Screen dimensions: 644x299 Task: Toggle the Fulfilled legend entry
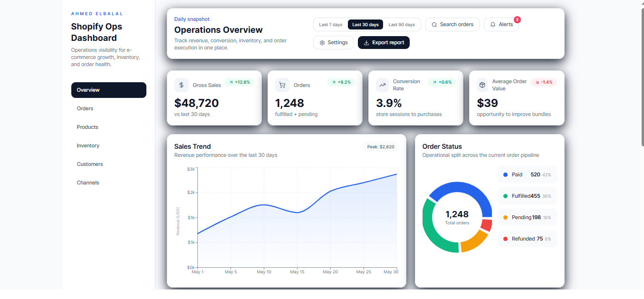tap(527, 196)
